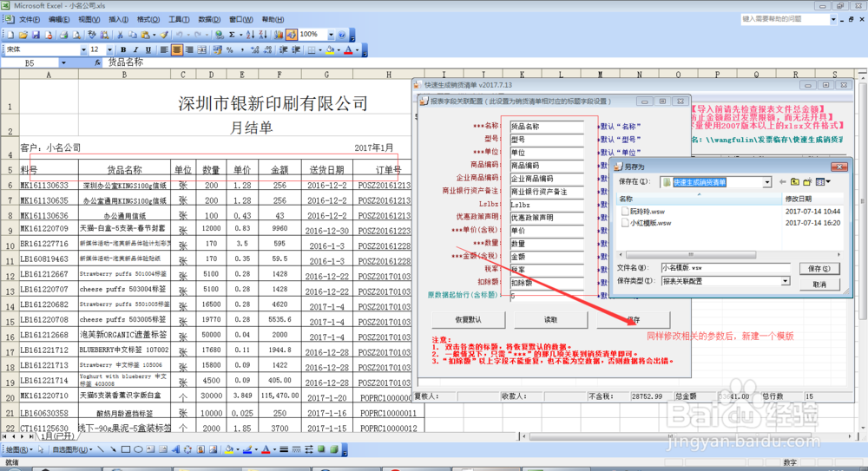Click the Merge and Center icon

click(x=202, y=49)
